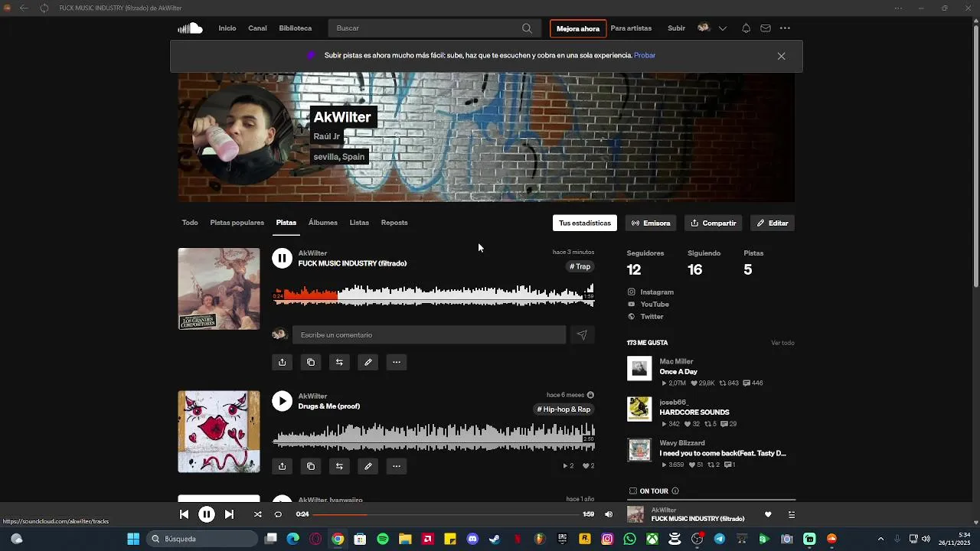
Task: Click the Probar link in banner
Action: [x=645, y=55]
